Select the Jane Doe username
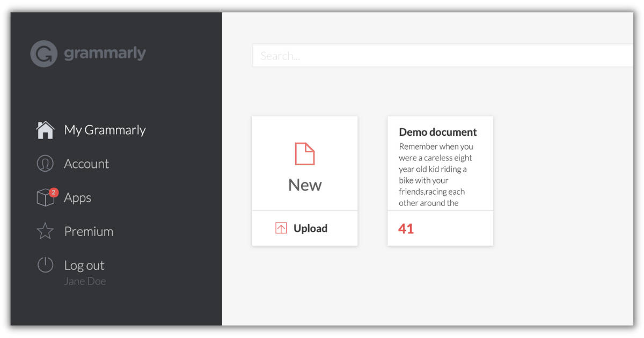The height and width of the screenshot is (338, 644). 85,281
